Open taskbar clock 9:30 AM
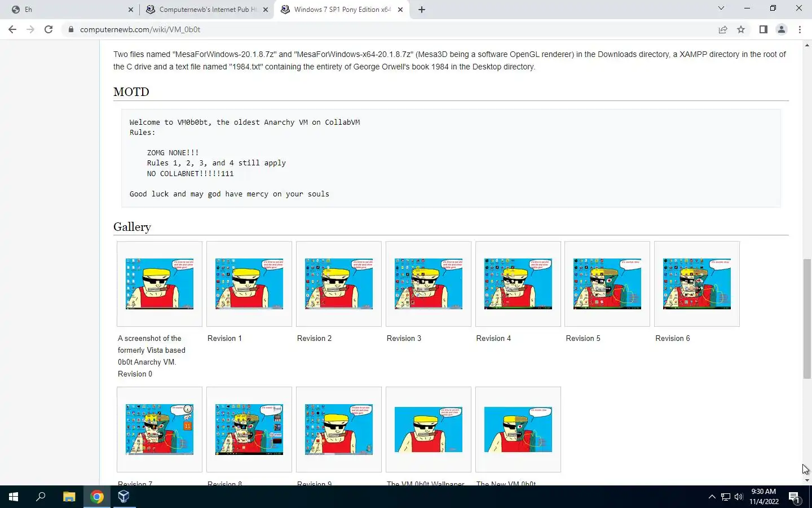 pyautogui.click(x=764, y=497)
